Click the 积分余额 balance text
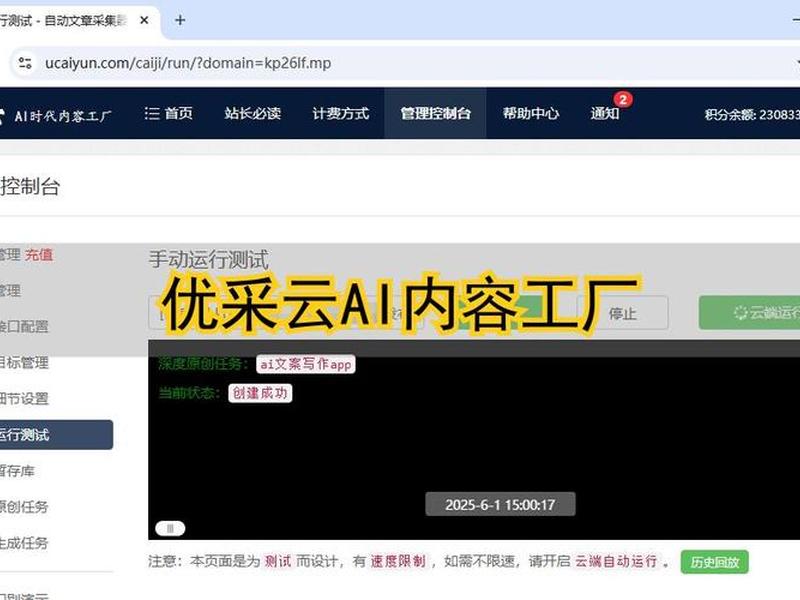This screenshot has width=800, height=600. click(x=752, y=114)
